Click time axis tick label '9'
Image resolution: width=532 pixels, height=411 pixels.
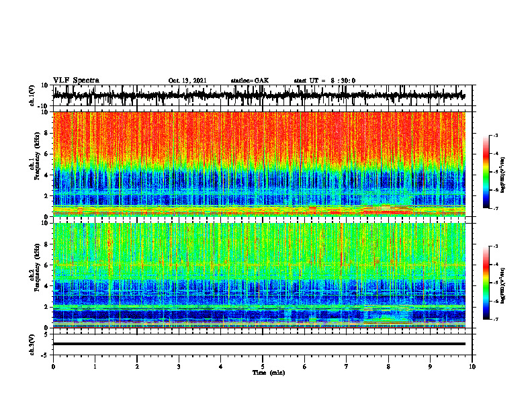tap(430, 367)
